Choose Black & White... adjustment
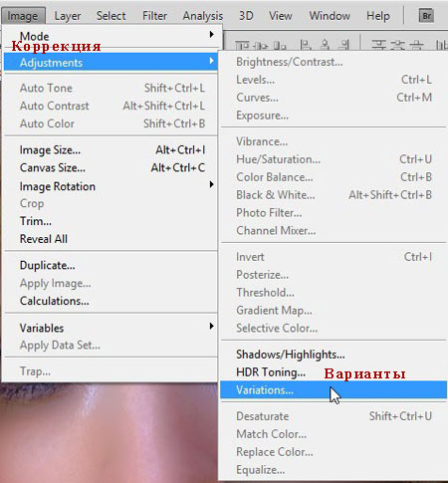Image resolution: width=448 pixels, height=483 pixels. point(334,195)
